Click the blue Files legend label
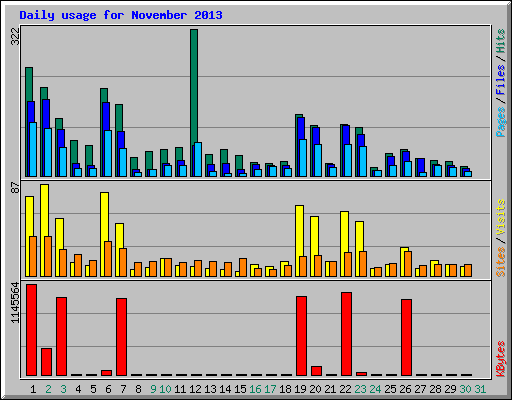This screenshot has height=400, width=512. coord(501,80)
